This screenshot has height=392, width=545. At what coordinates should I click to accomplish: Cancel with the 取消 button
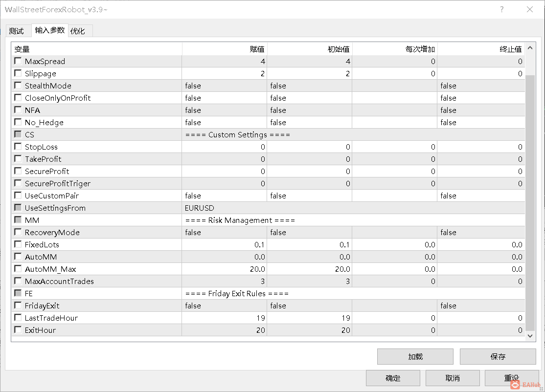[453, 378]
